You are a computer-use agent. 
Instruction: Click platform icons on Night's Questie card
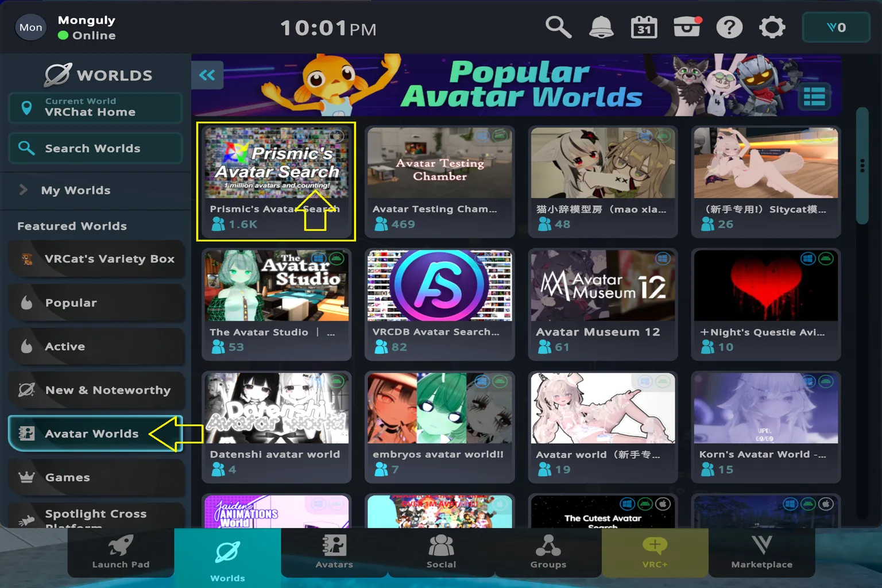pos(817,258)
